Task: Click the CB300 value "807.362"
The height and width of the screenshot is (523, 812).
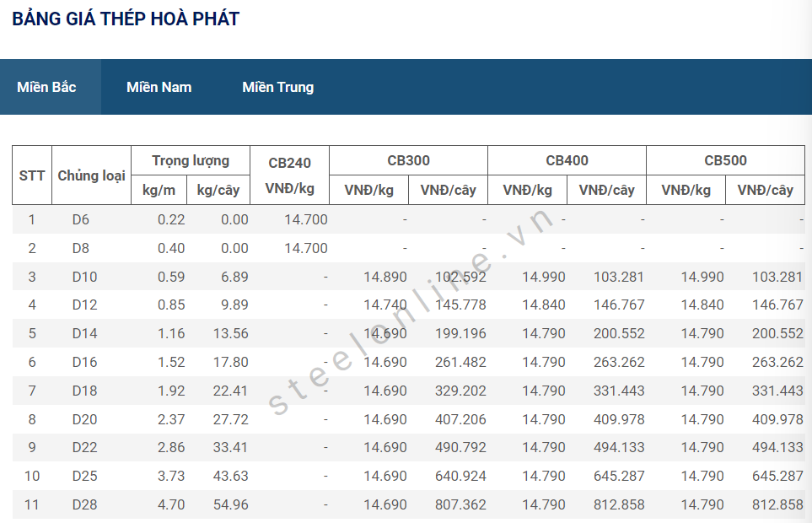Action: coord(461,504)
